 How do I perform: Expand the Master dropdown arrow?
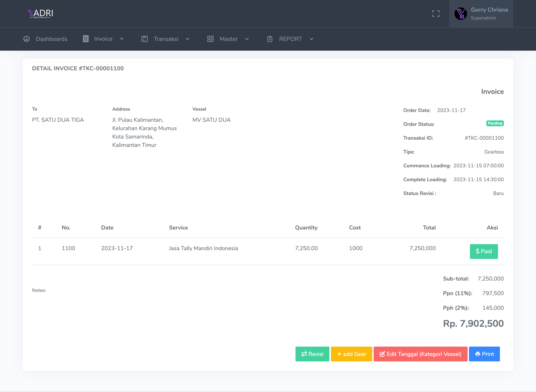click(247, 39)
